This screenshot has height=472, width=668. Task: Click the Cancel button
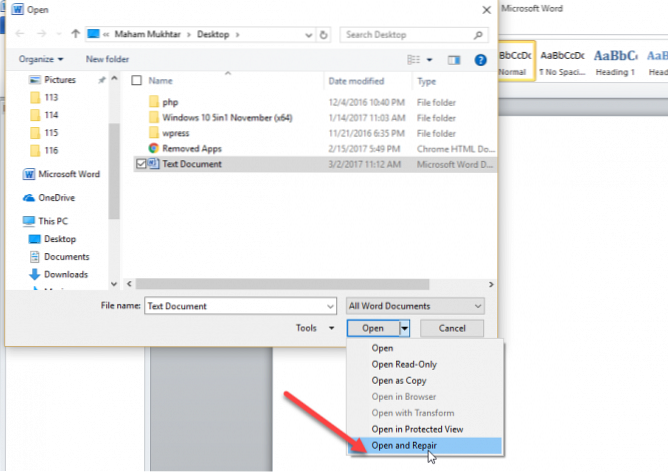[452, 328]
